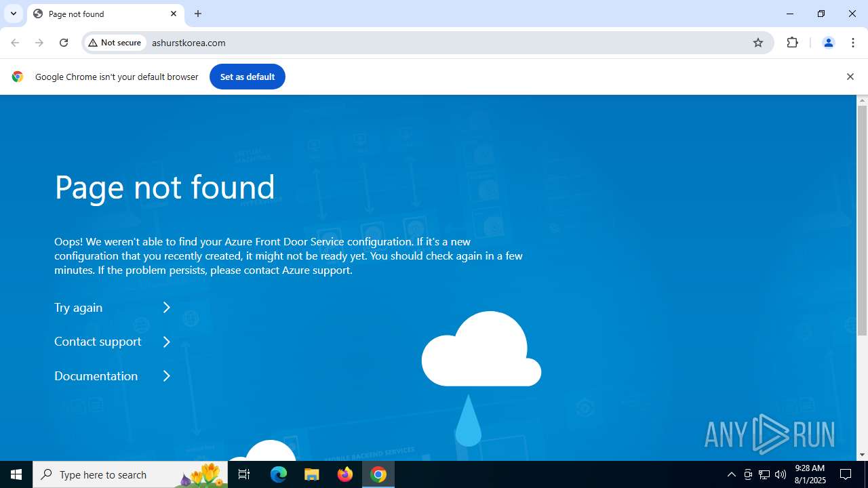The height and width of the screenshot is (488, 868).
Task: Go forward to next page
Action: click(x=39, y=43)
